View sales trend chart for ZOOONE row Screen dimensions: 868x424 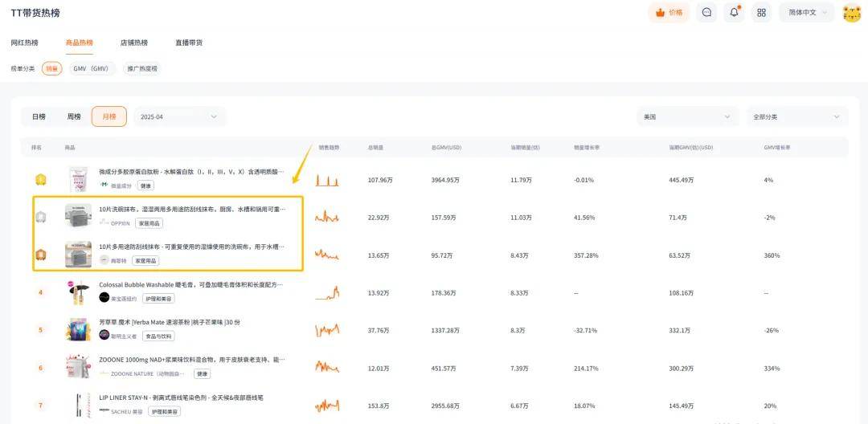click(x=327, y=367)
